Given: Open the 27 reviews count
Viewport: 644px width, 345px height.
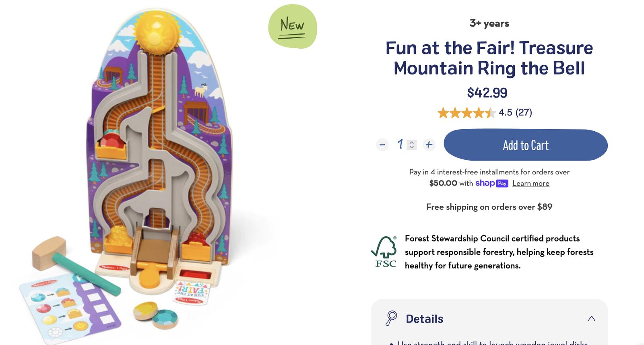Looking at the screenshot, I should coord(524,112).
